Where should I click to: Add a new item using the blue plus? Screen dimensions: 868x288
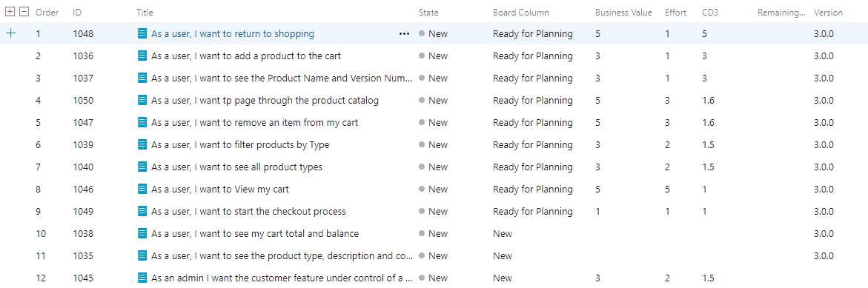pos(10,34)
